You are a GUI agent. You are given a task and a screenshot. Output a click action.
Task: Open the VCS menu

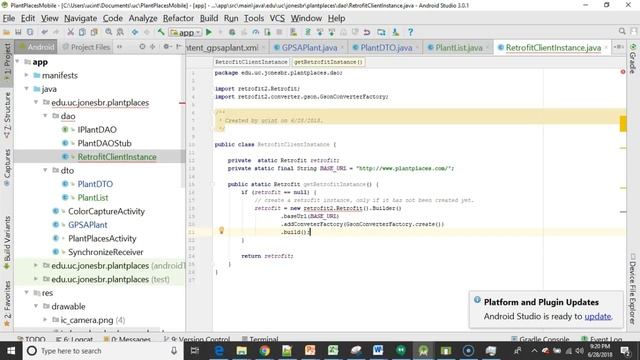(277, 18)
